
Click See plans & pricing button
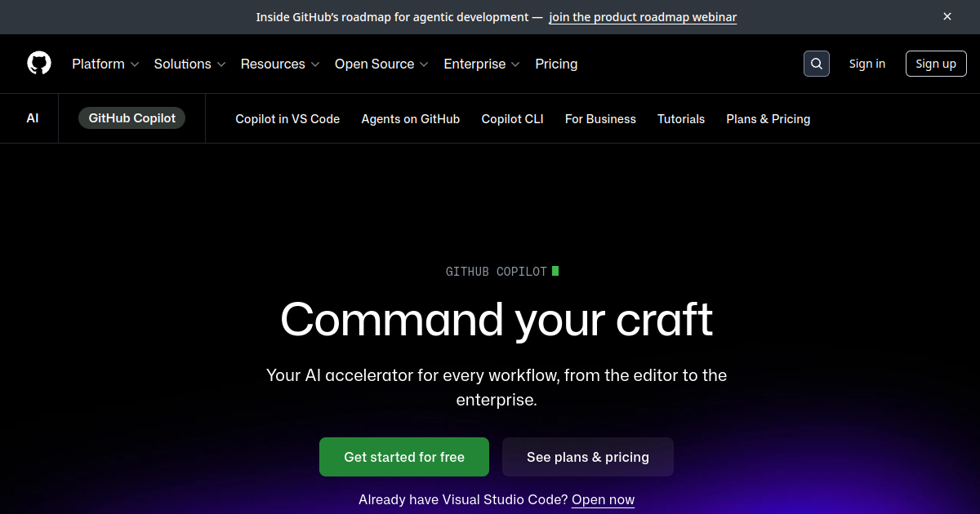coord(588,457)
